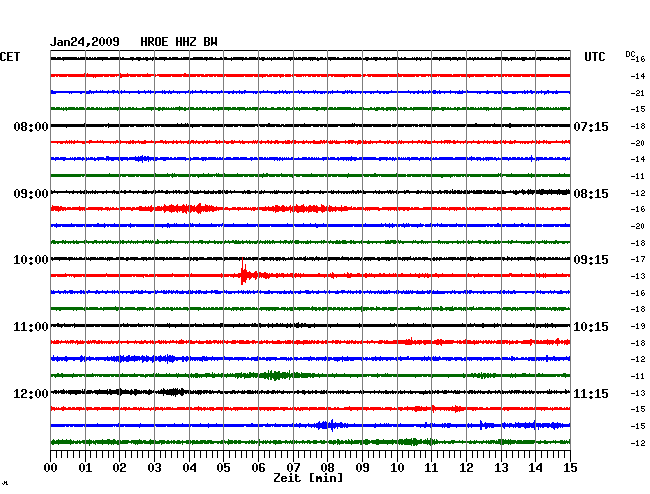Click the "09:00" CET time label
The image size is (650, 494).
coord(31,194)
